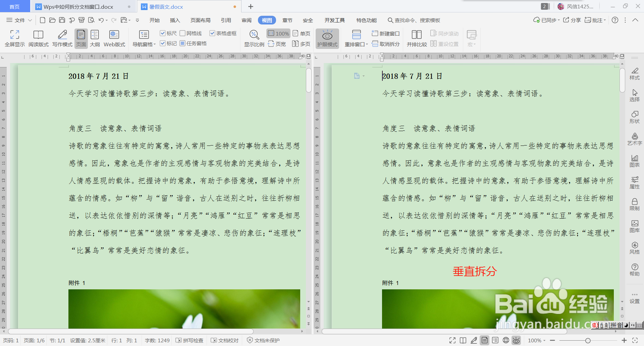The image size is (644, 346).
Task: Select 单页 single page view
Action: coord(302,34)
